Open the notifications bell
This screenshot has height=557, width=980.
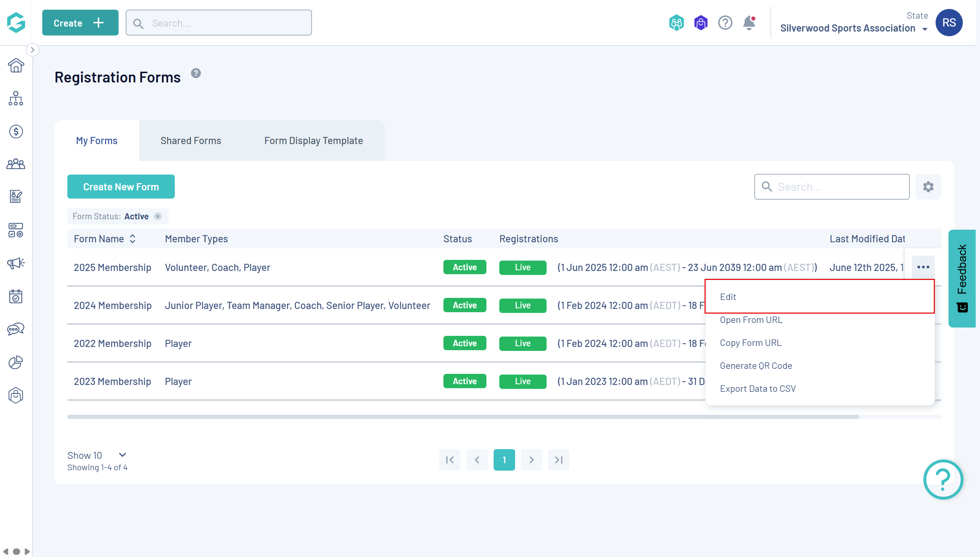coord(749,23)
